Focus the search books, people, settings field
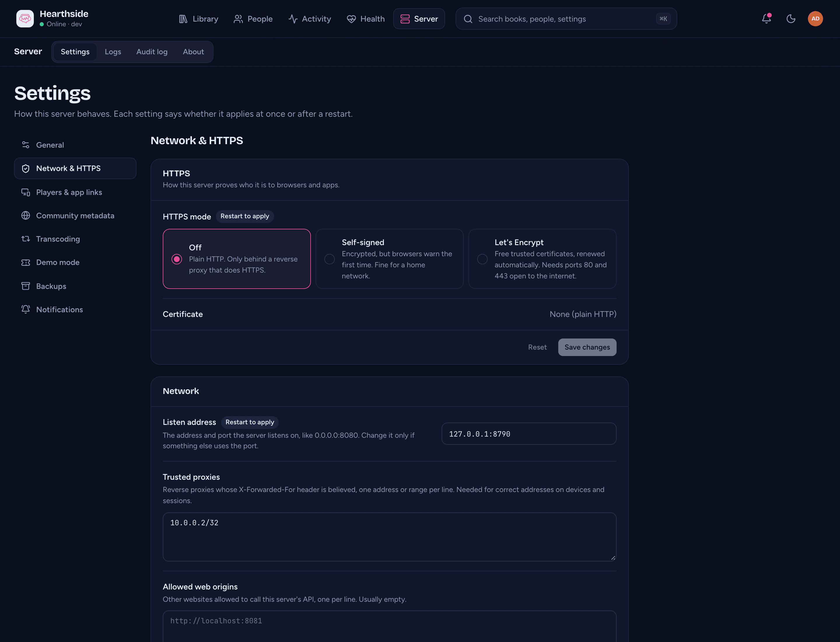 [566, 19]
